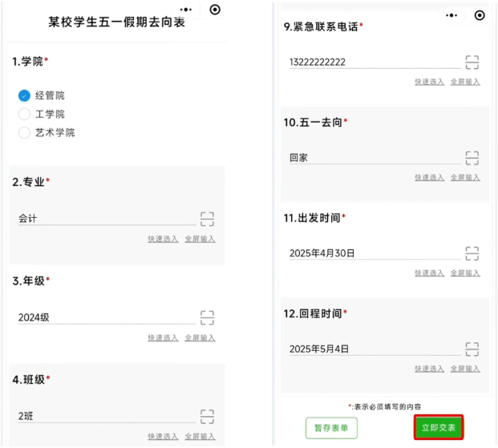Click the 9.紧急联系电话 question label

pyautogui.click(x=323, y=26)
